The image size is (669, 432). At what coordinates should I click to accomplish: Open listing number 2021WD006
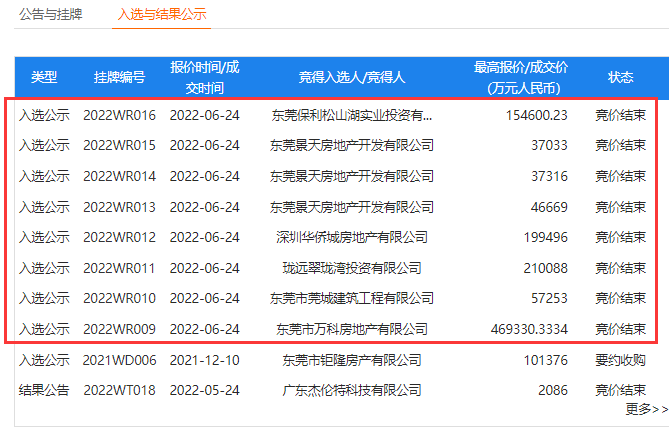coord(119,360)
